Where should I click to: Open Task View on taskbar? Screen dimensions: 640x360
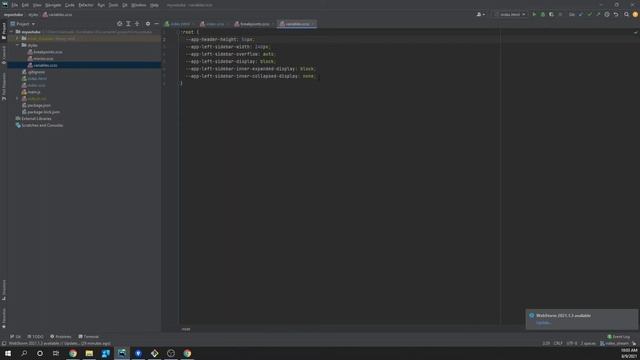click(x=56, y=353)
